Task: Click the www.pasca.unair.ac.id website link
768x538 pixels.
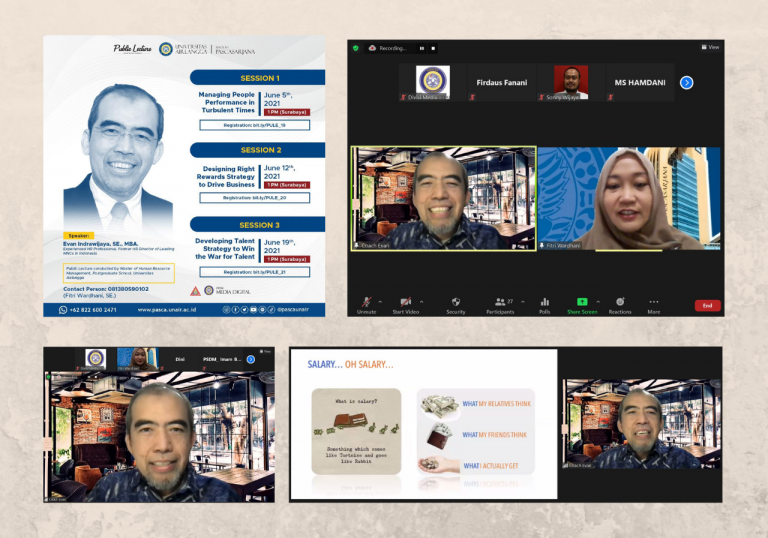Action: [167, 310]
